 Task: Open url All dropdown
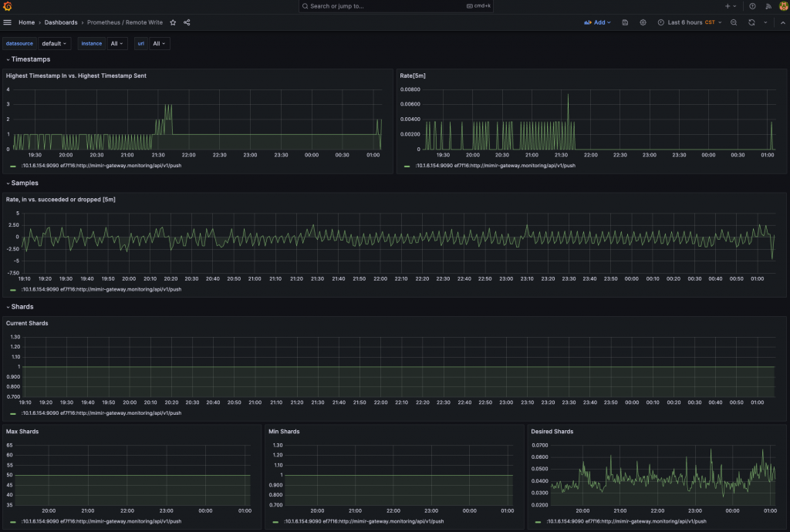point(159,43)
